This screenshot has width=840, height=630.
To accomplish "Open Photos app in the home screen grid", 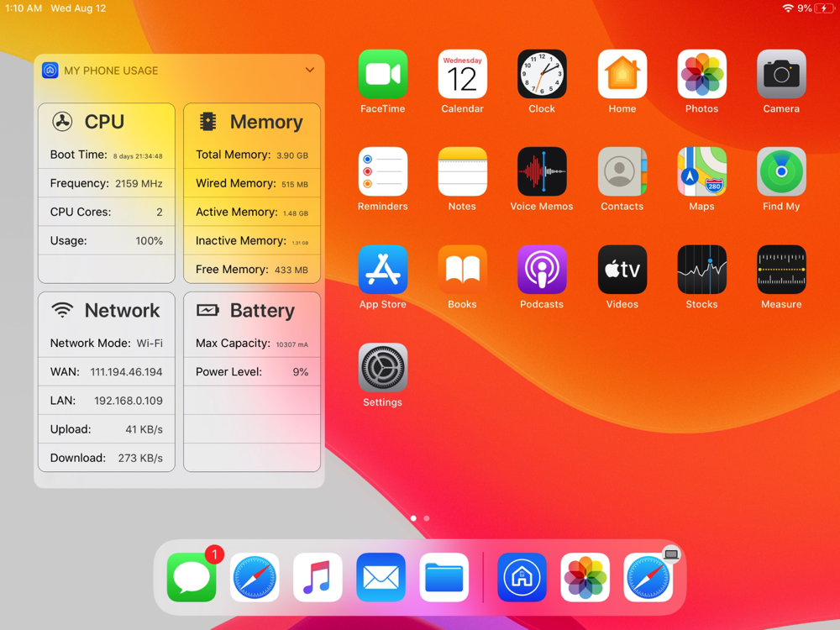I will [x=701, y=74].
